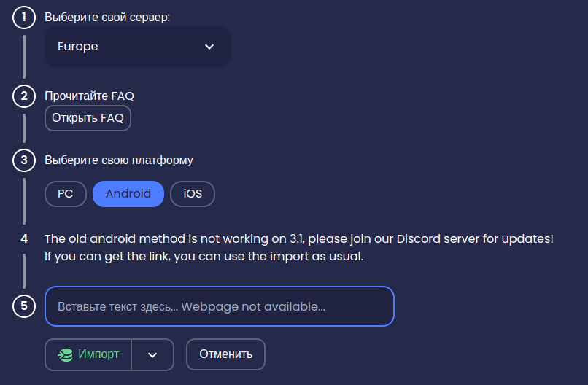Select the iOS platform option

(x=193, y=194)
